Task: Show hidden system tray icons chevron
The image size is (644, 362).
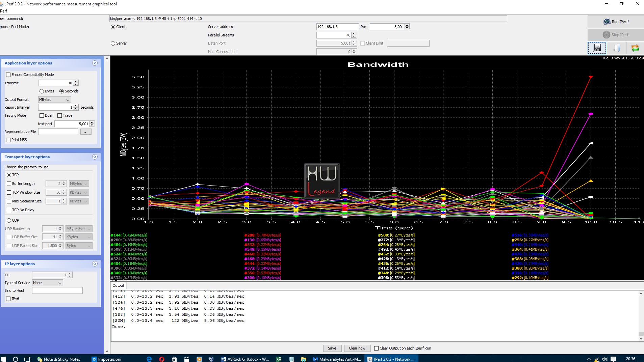Action: click(589, 359)
